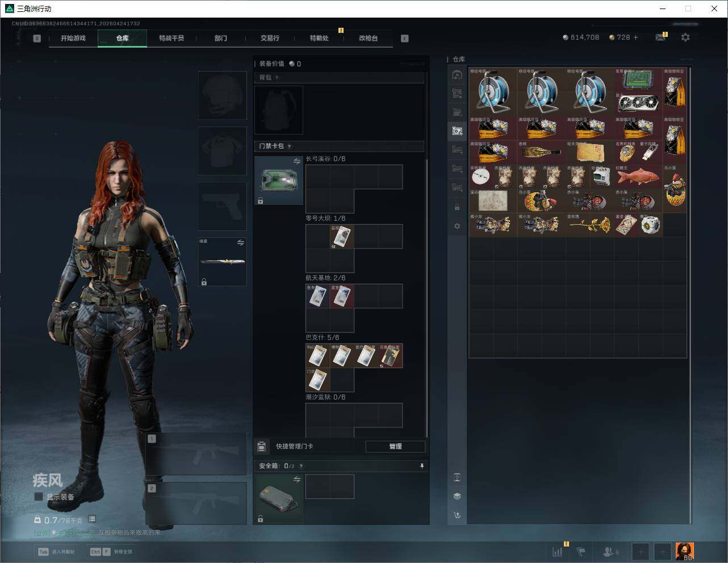Toggle the 显示装备 checkbox
The height and width of the screenshot is (563, 728).
coord(39,497)
